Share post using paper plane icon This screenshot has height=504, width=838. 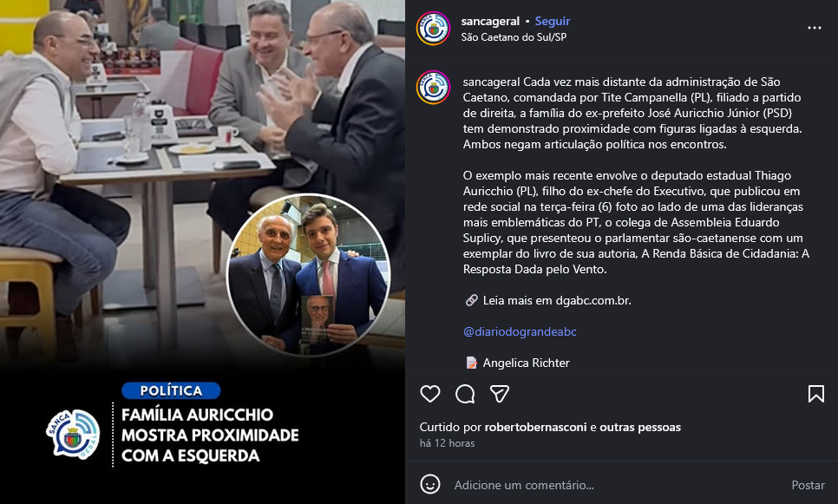[499, 394]
